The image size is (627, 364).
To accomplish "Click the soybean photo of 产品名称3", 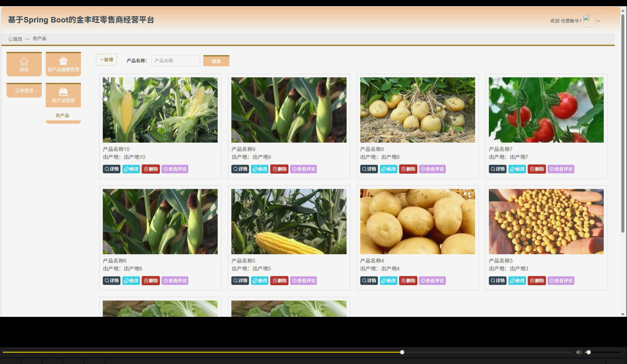I will tap(546, 222).
